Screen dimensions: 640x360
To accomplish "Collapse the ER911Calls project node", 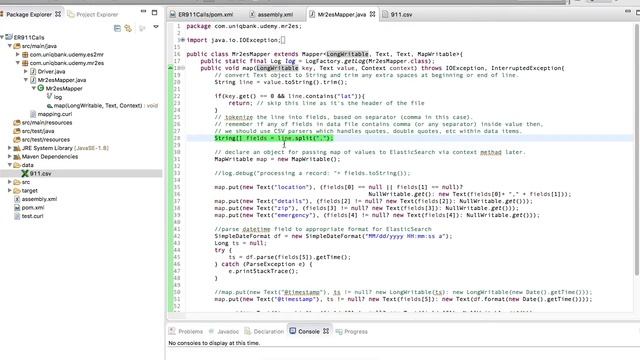I will coord(2,37).
